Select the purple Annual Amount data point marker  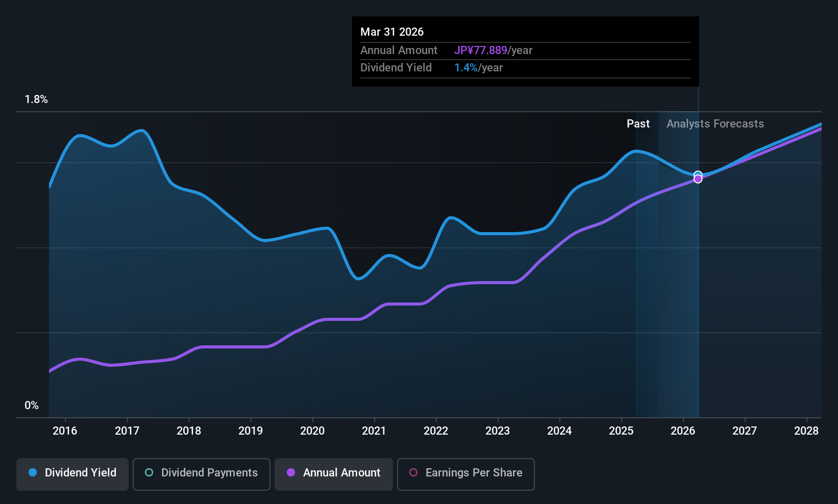[x=698, y=179]
